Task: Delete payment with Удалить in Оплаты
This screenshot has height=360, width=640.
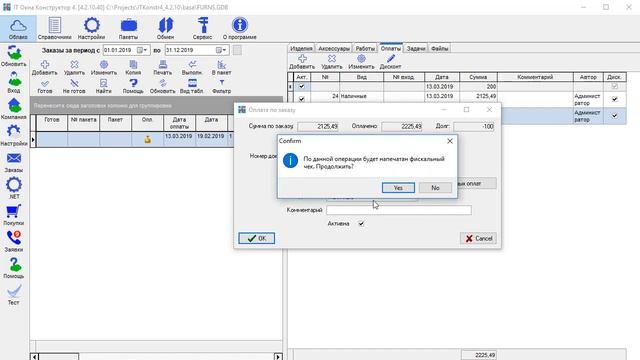Action: pos(332,62)
